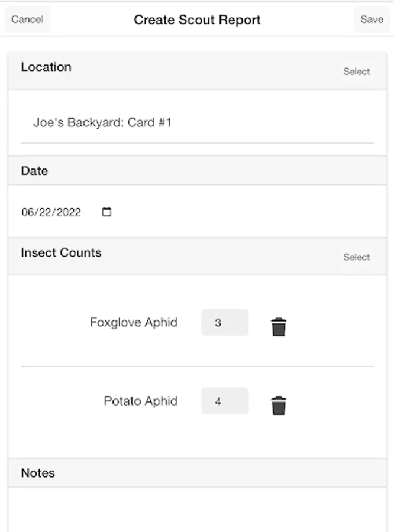Delete the Potato Aphid entry
The image size is (394, 532).
point(279,406)
